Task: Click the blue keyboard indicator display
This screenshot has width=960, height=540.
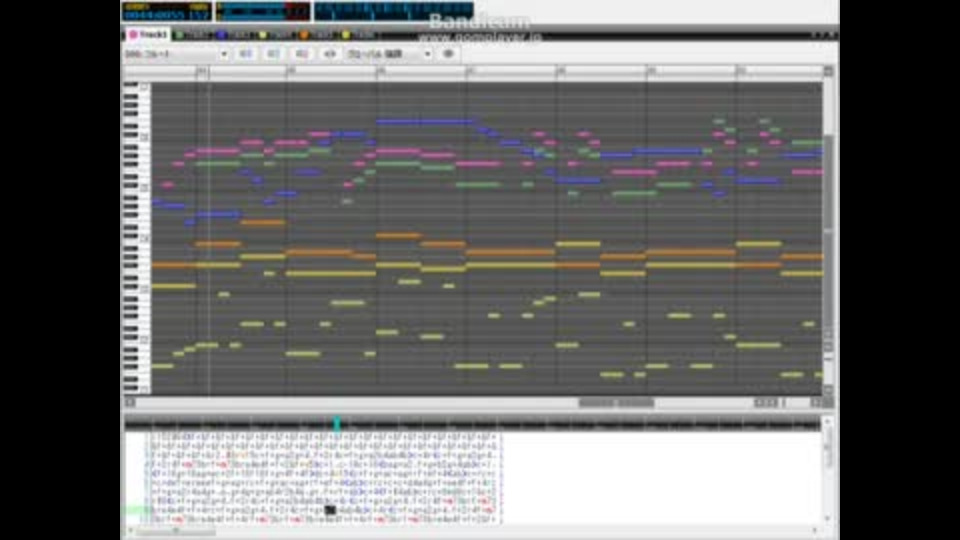Action: (394, 11)
